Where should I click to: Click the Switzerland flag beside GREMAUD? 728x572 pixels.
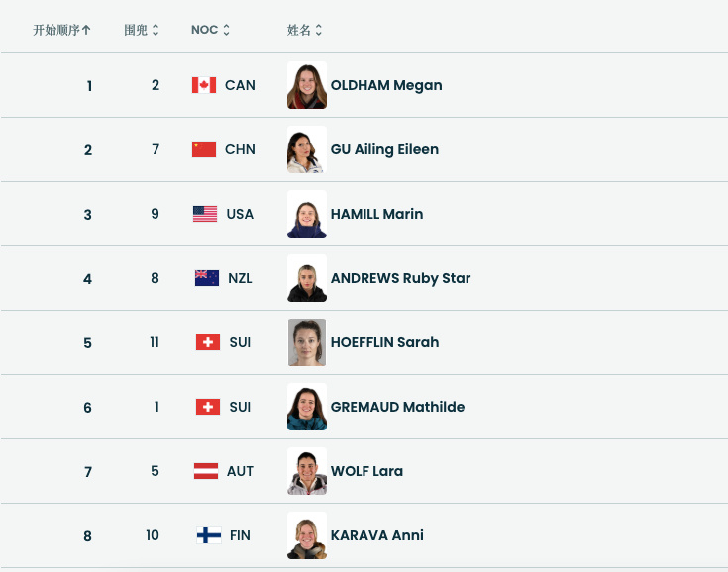[208, 407]
